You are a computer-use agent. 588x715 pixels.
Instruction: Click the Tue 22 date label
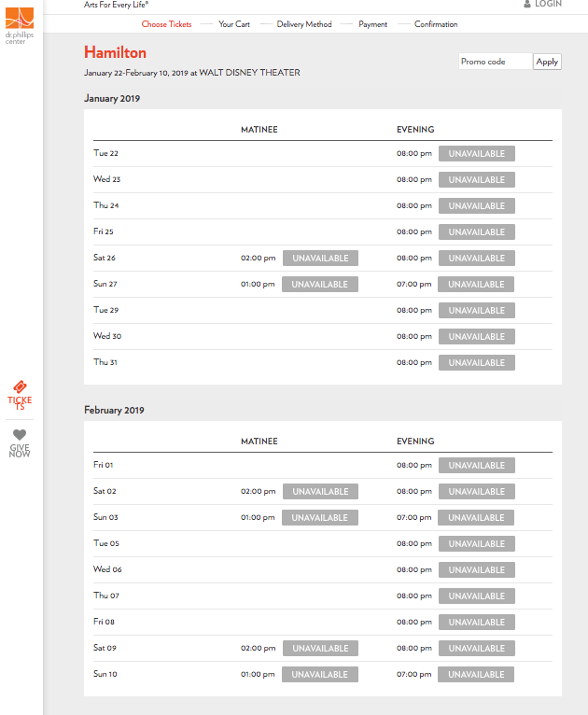(x=105, y=153)
